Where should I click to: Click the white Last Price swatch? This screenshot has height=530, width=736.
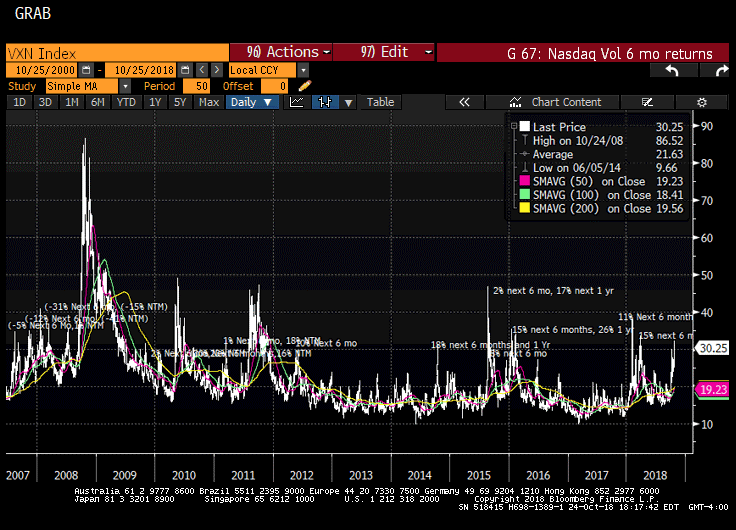tap(525, 126)
